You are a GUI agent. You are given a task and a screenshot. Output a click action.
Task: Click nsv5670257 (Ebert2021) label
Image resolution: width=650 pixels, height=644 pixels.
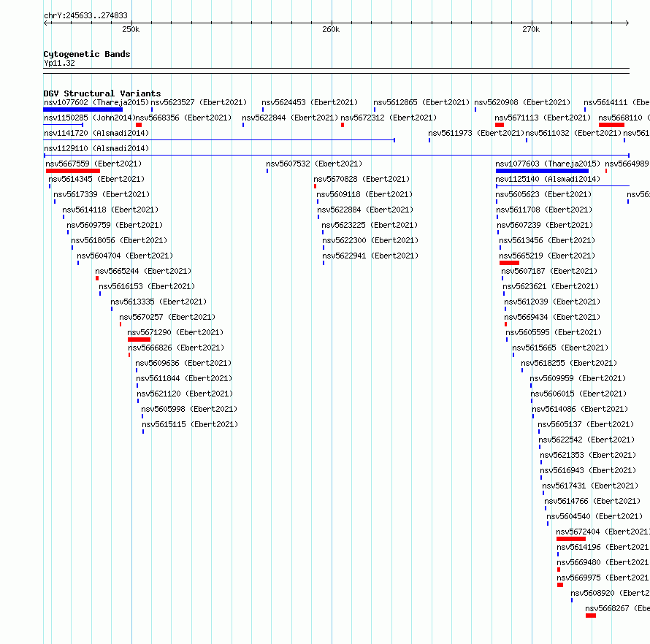(x=167, y=317)
